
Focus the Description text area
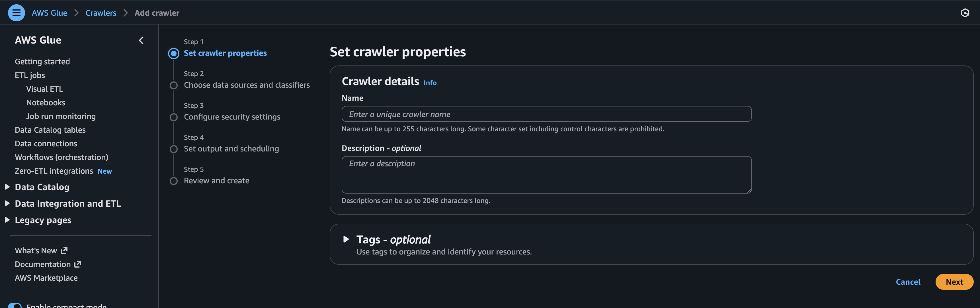pos(546,174)
